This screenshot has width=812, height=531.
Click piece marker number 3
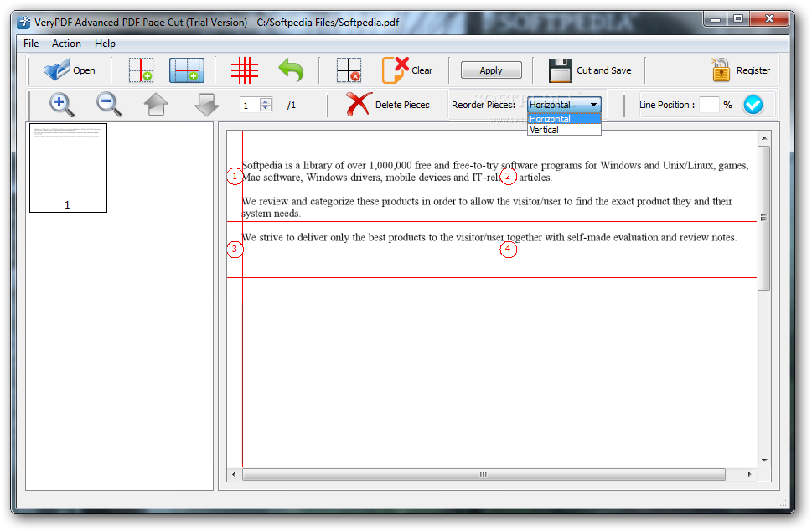[x=235, y=250]
